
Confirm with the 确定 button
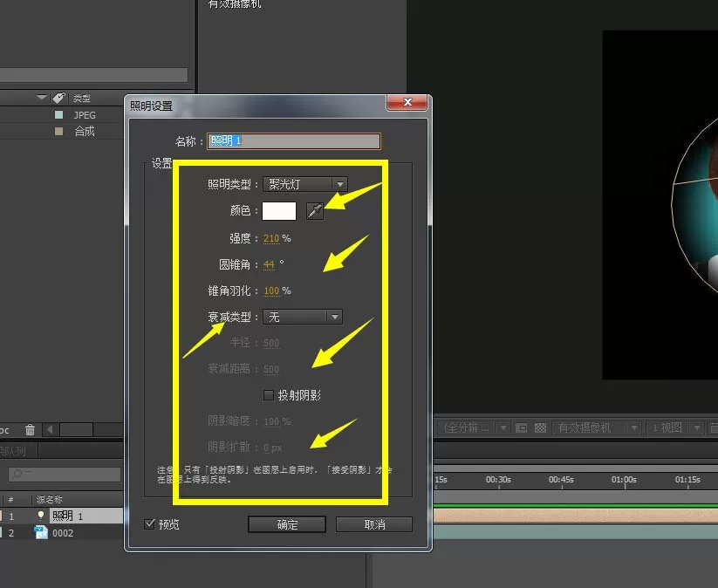coord(287,524)
